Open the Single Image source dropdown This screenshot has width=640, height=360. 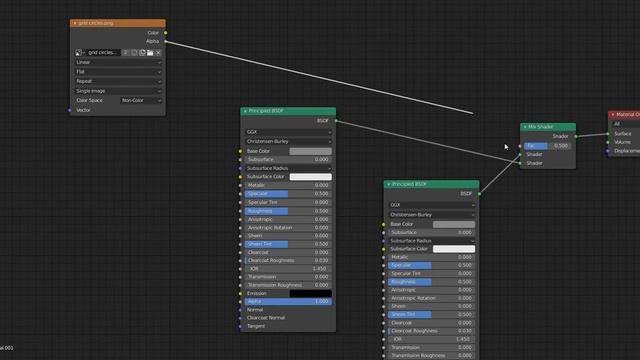pos(118,91)
